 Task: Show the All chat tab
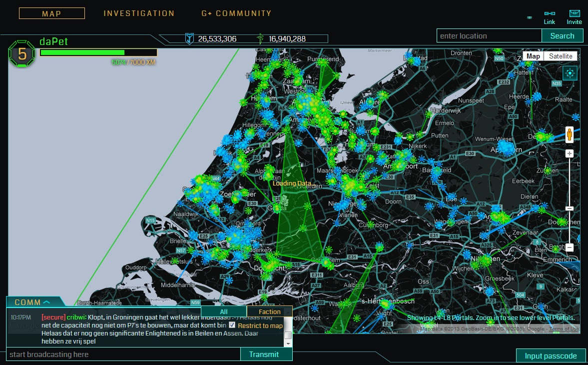pyautogui.click(x=224, y=311)
